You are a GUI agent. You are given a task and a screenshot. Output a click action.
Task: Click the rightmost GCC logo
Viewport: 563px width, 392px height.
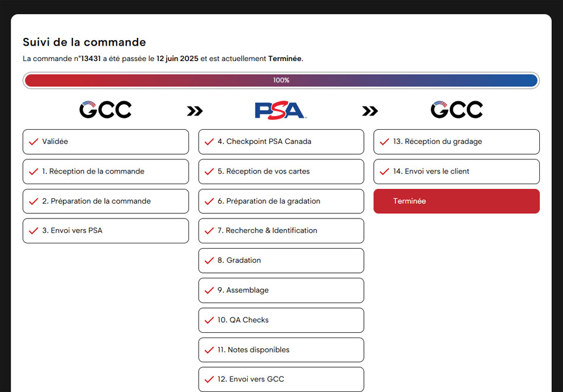456,110
